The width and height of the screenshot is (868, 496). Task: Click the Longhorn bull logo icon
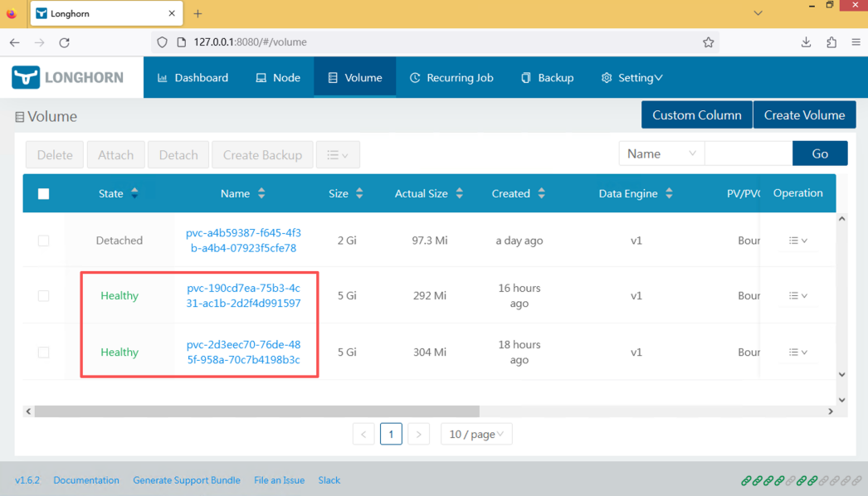tap(26, 77)
